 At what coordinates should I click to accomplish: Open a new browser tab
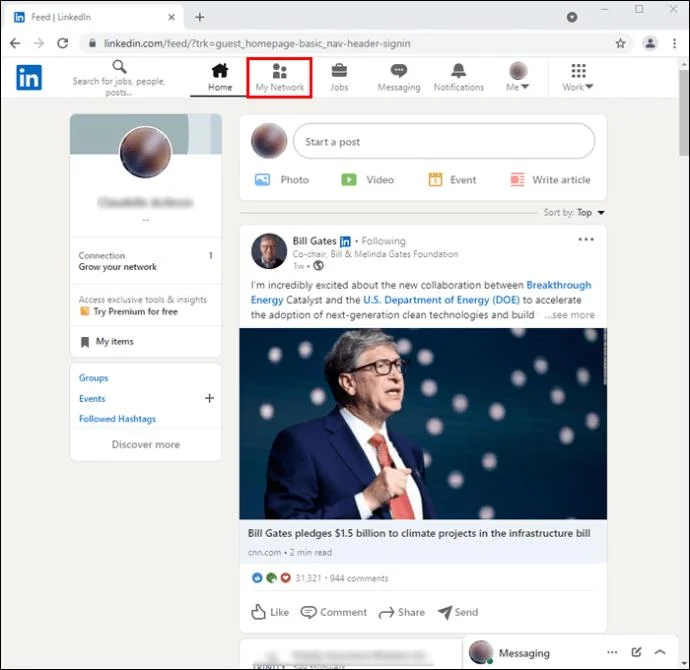click(199, 17)
